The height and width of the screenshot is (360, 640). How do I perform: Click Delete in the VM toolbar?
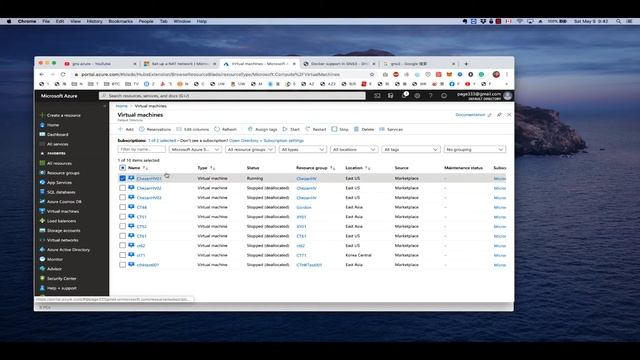point(364,129)
